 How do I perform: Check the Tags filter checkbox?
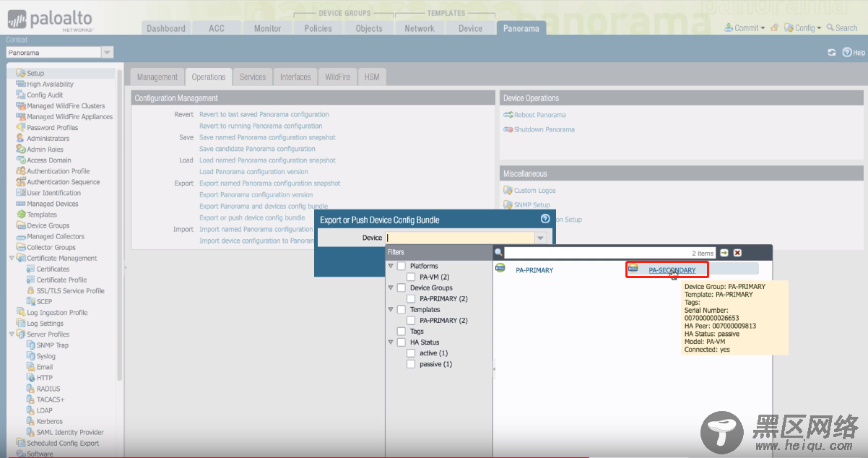402,332
